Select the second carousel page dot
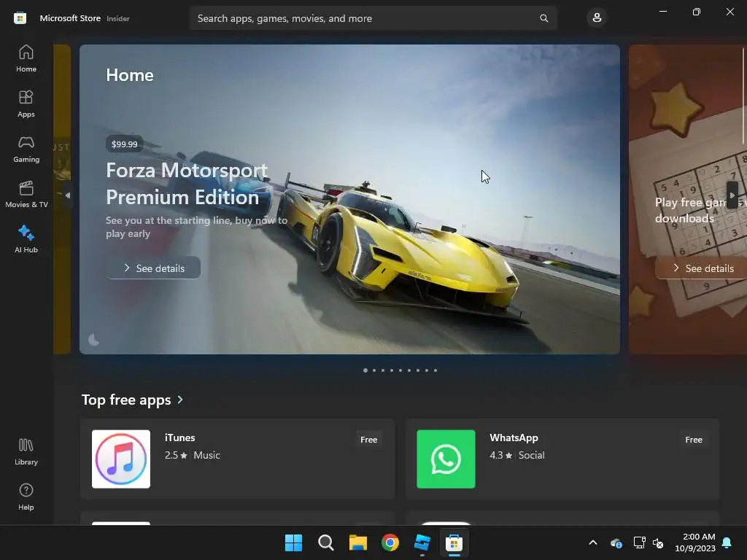This screenshot has width=747, height=560. pyautogui.click(x=374, y=370)
